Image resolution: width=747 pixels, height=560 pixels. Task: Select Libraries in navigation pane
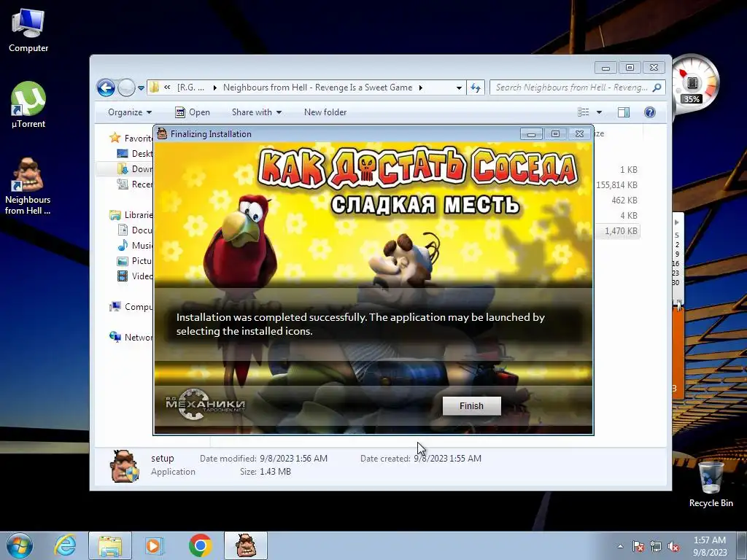tap(131, 215)
